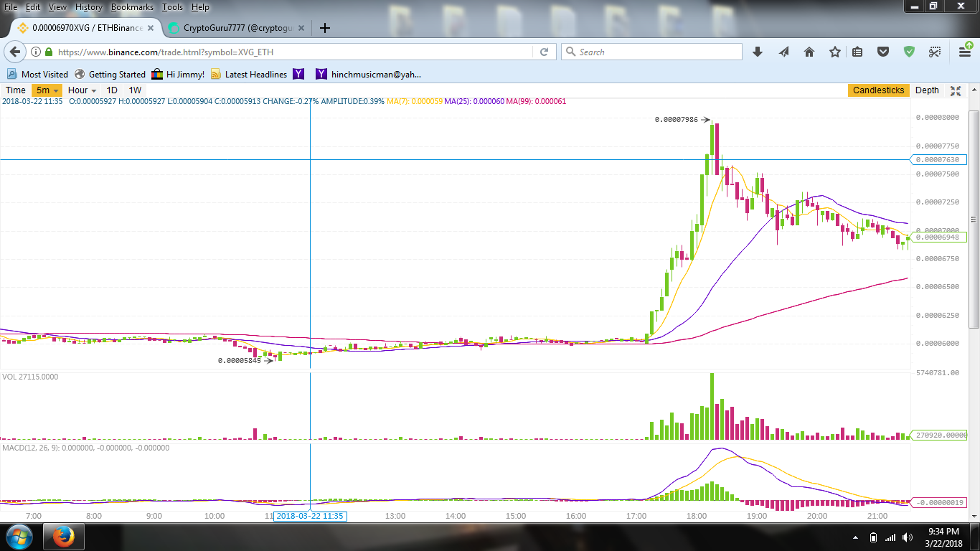Screen dimensions: 980x551
Task: Open the History menu
Action: pyautogui.click(x=89, y=7)
